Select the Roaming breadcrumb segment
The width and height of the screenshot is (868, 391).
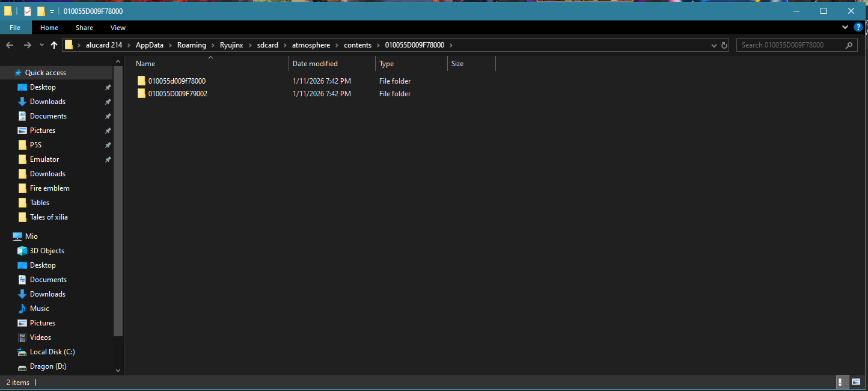192,45
